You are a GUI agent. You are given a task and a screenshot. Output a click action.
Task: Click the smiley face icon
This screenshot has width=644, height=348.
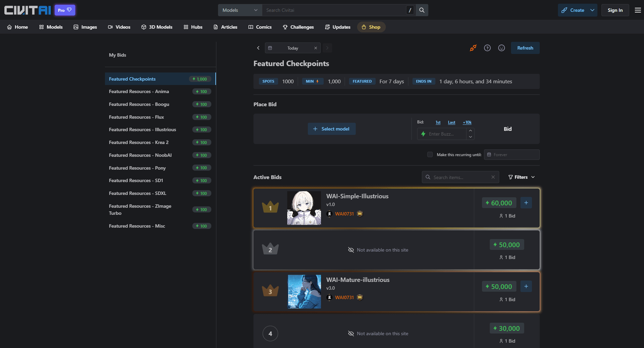click(502, 48)
